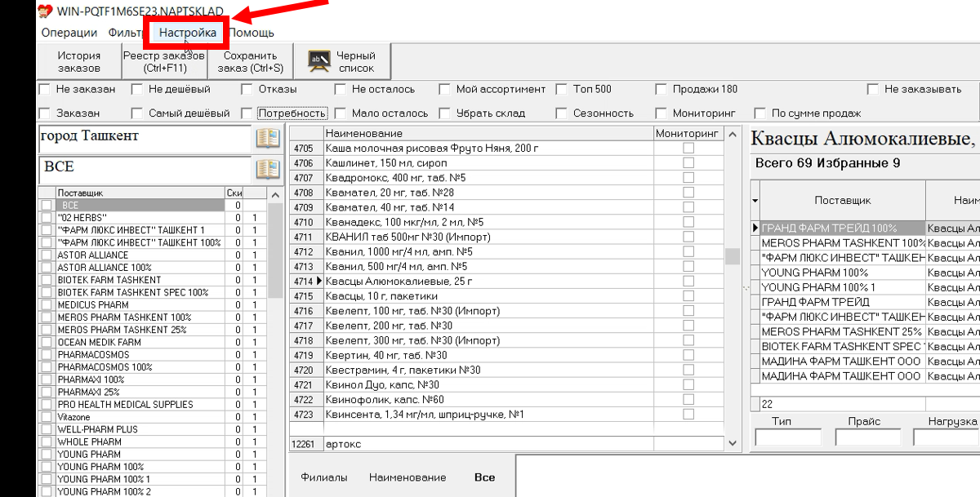Select row Квестрамин, 4 г, пакетики №30
The height and width of the screenshot is (497, 980).
(488, 371)
